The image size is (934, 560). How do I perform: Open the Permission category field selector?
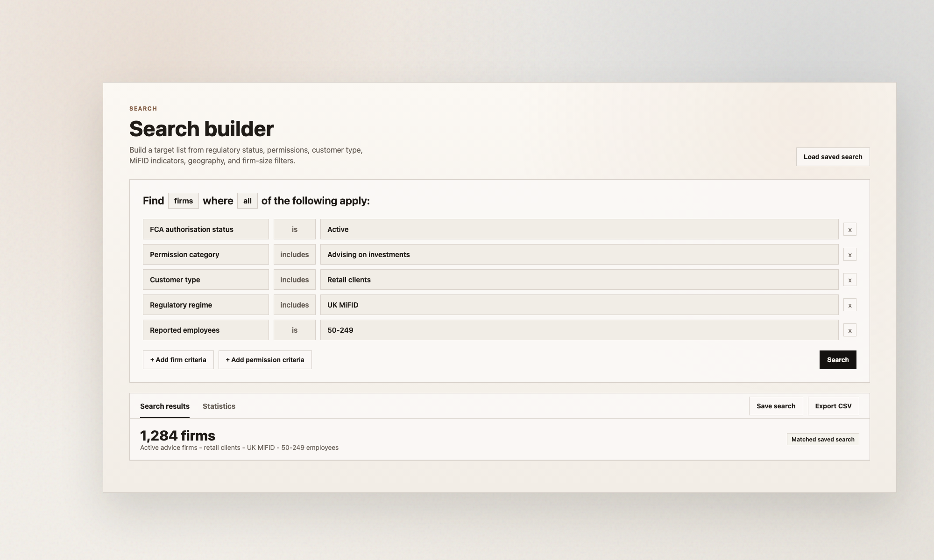(205, 254)
